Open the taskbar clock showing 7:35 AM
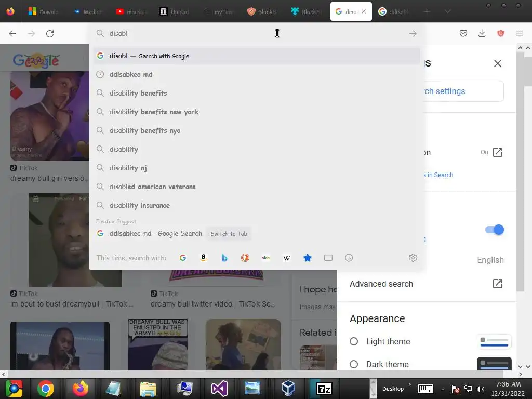The height and width of the screenshot is (399, 532). 508,389
